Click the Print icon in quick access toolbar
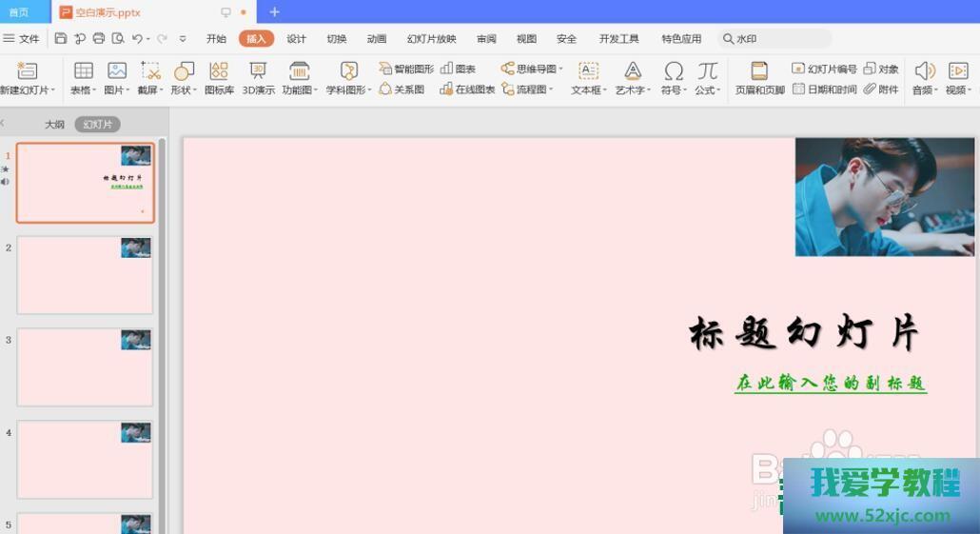 point(99,39)
